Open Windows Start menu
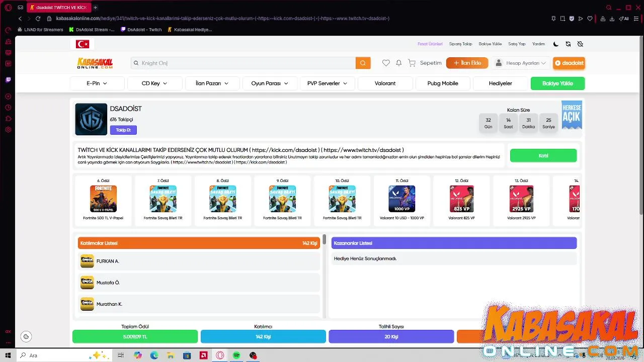 point(8,355)
